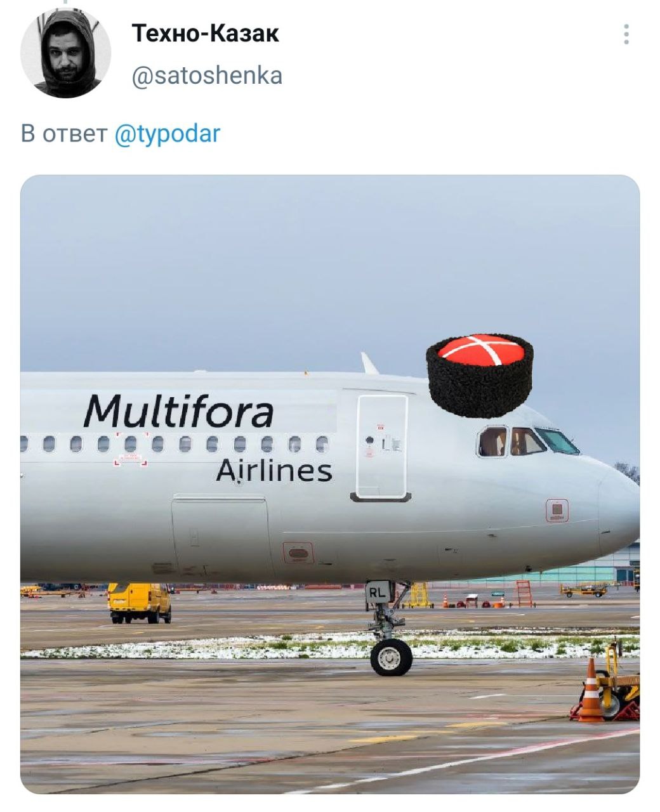
Task: Click the yellow van on the tarmac
Action: tap(139, 603)
